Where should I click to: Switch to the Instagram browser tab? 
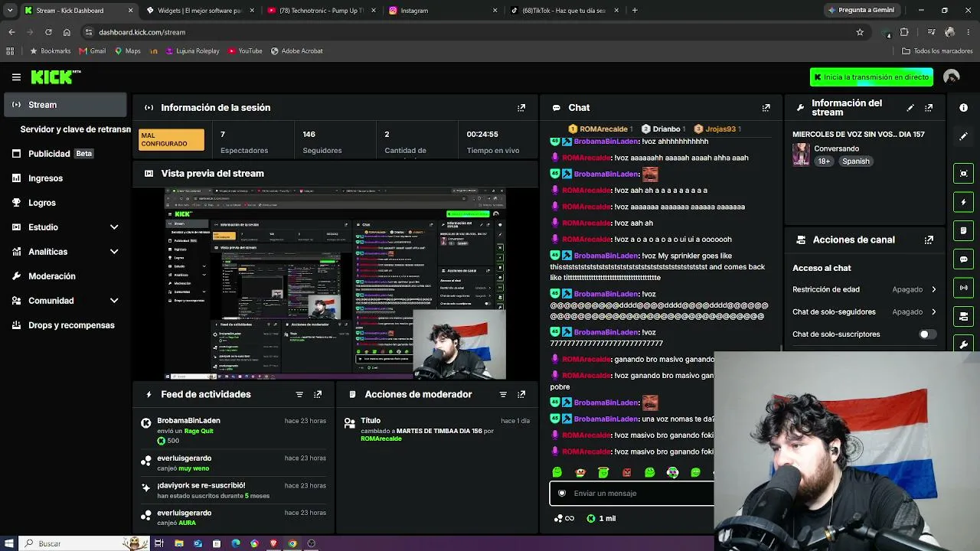coord(443,11)
